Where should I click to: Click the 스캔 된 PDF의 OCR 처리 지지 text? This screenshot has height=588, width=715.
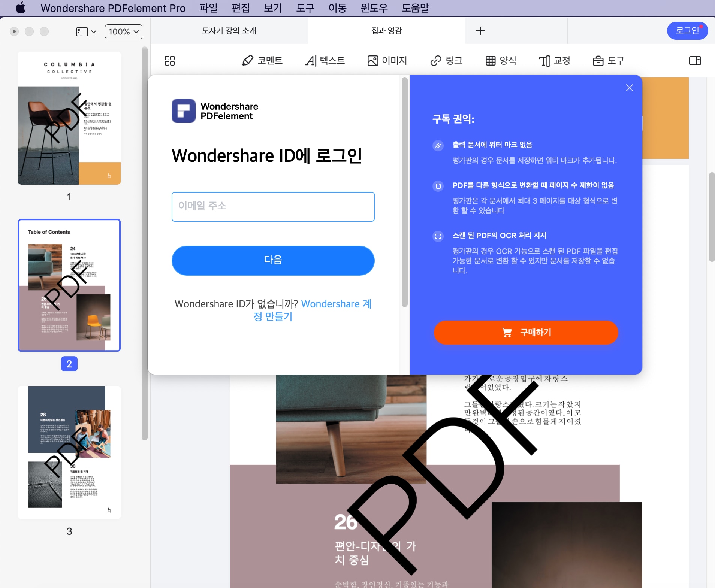click(x=500, y=236)
